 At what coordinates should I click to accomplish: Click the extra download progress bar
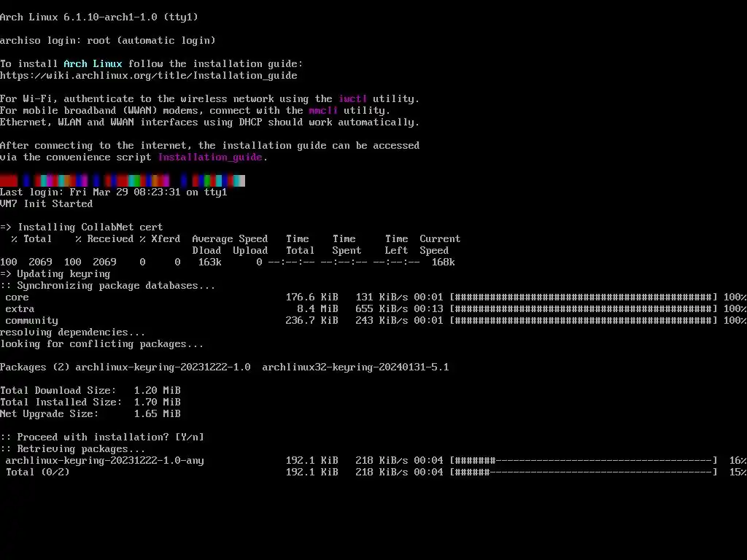point(584,309)
